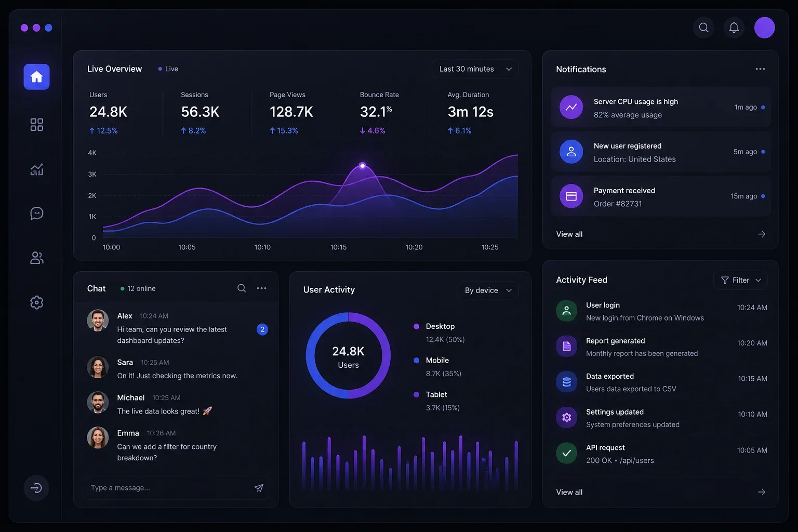The image size is (798, 532).
Task: Open Michael's avatar in chat
Action: (98, 403)
